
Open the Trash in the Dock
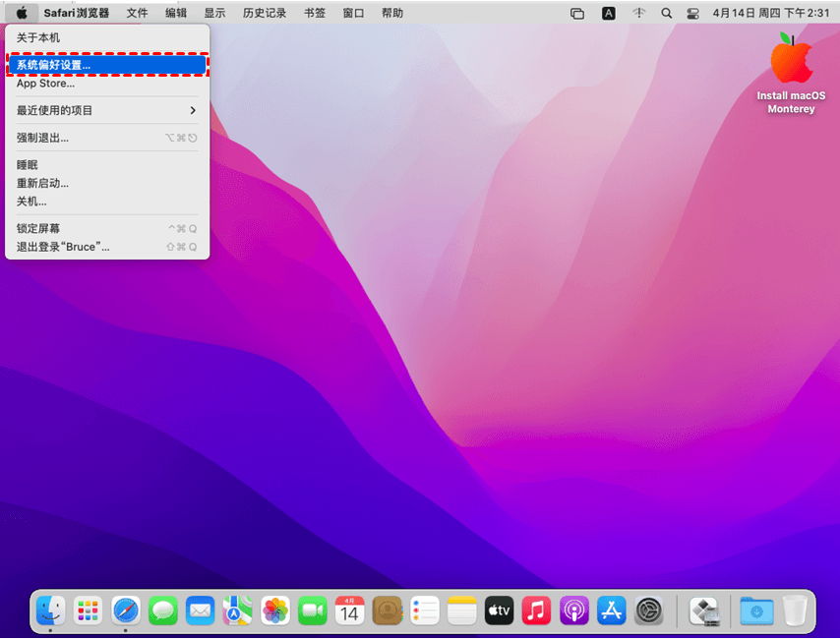coord(795,610)
